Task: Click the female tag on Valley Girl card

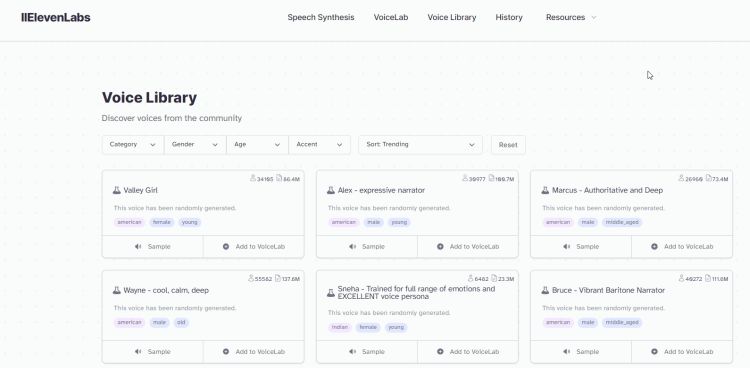Action: [162, 223]
